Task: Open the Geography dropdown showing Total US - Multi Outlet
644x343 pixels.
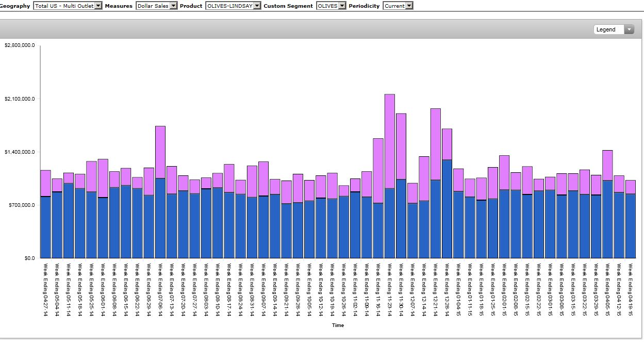Action: (68, 6)
